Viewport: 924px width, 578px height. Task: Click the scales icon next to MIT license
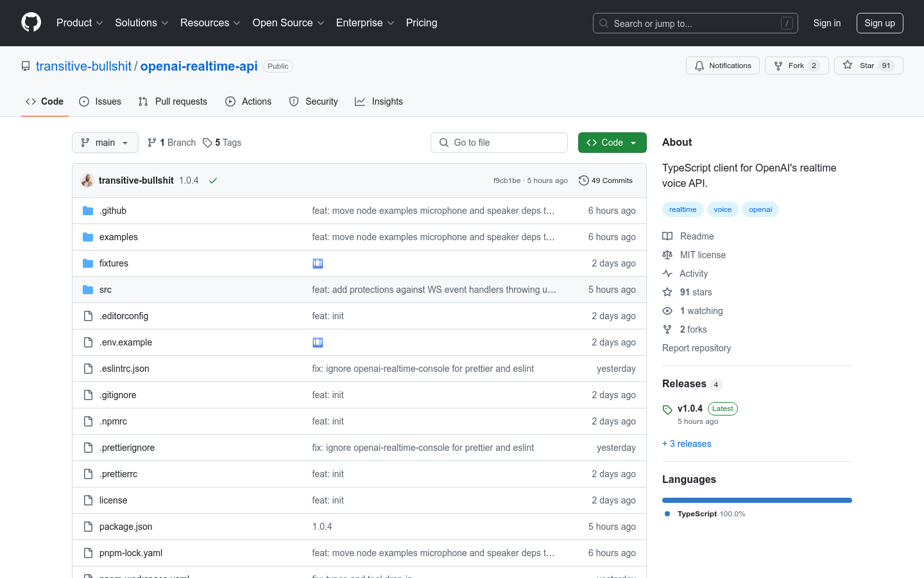tap(667, 255)
